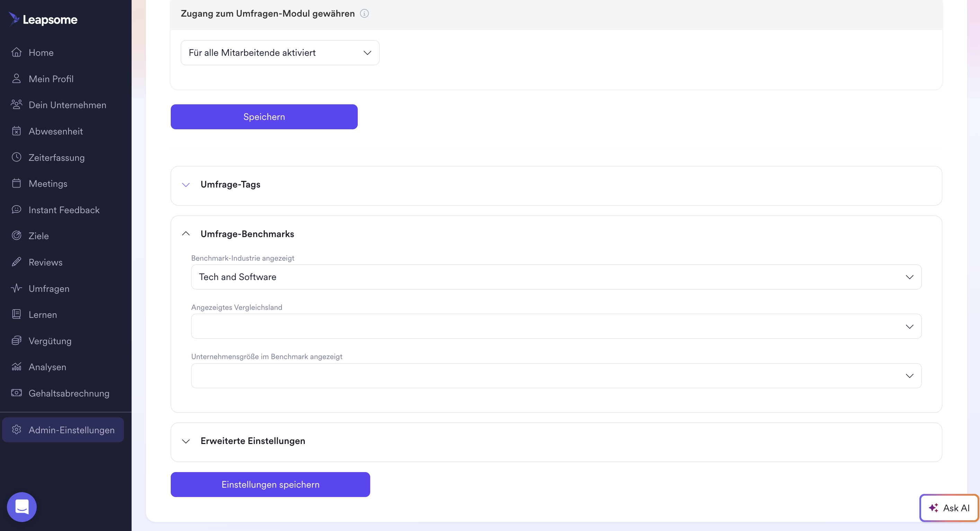Image resolution: width=980 pixels, height=531 pixels.
Task: Click 'Tech and Software' selected value
Action: 238,277
